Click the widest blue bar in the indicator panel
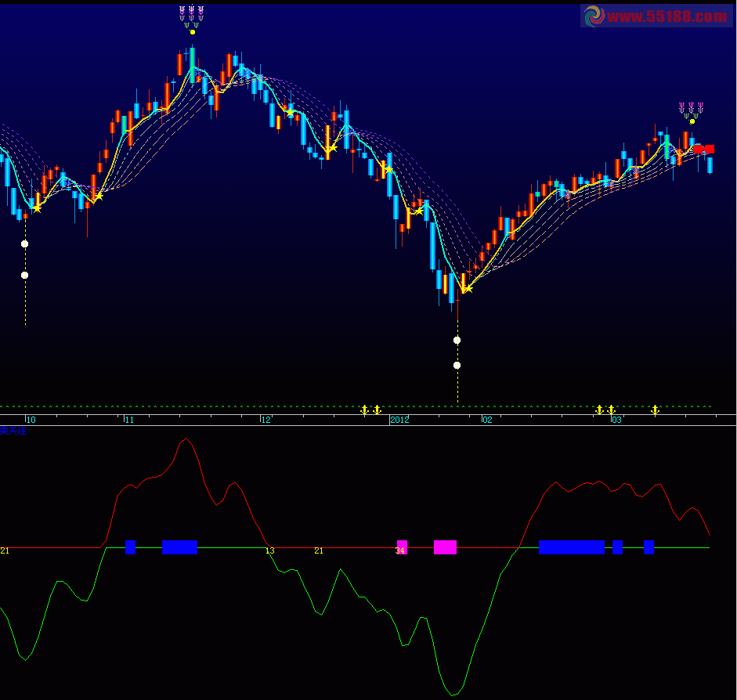Viewport: 737px width, 700px height. tap(571, 547)
